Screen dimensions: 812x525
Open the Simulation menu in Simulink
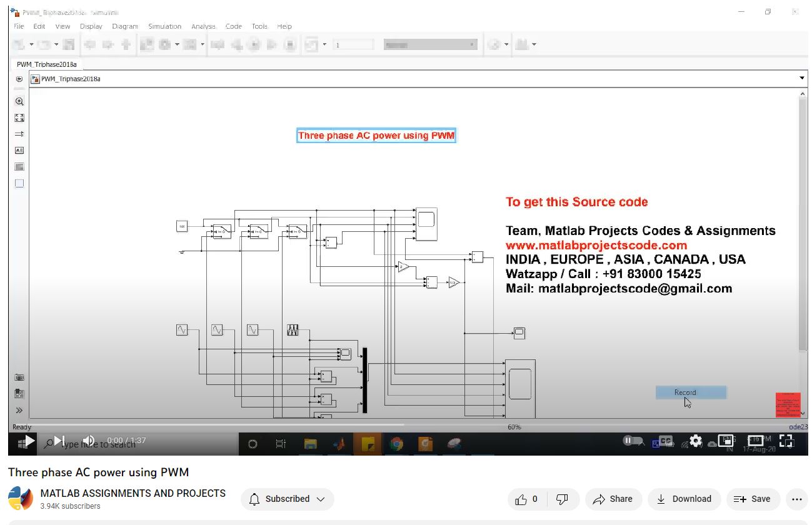(x=164, y=26)
